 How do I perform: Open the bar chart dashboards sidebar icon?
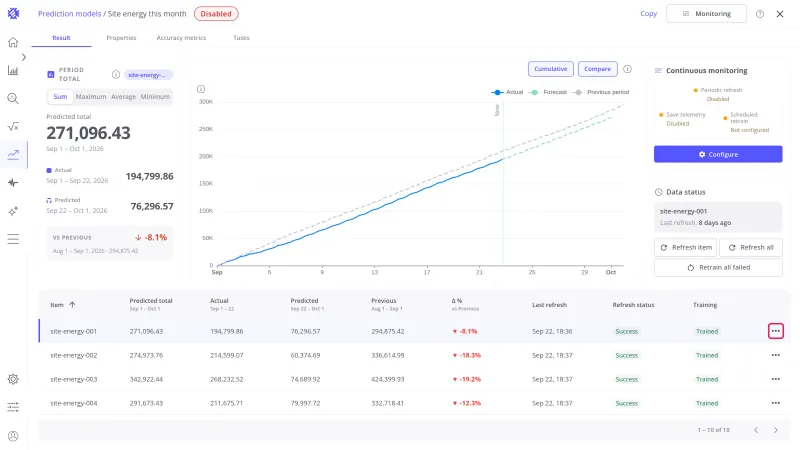tap(13, 70)
